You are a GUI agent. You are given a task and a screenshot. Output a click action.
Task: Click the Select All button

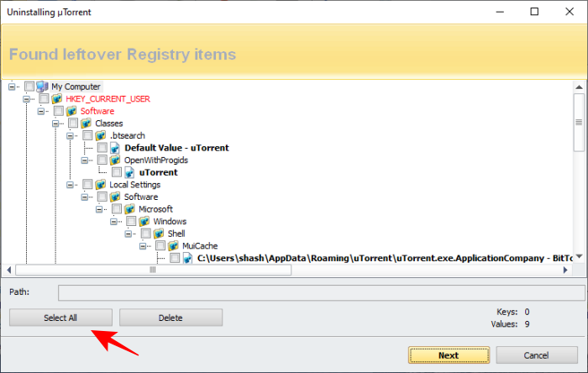click(x=60, y=318)
